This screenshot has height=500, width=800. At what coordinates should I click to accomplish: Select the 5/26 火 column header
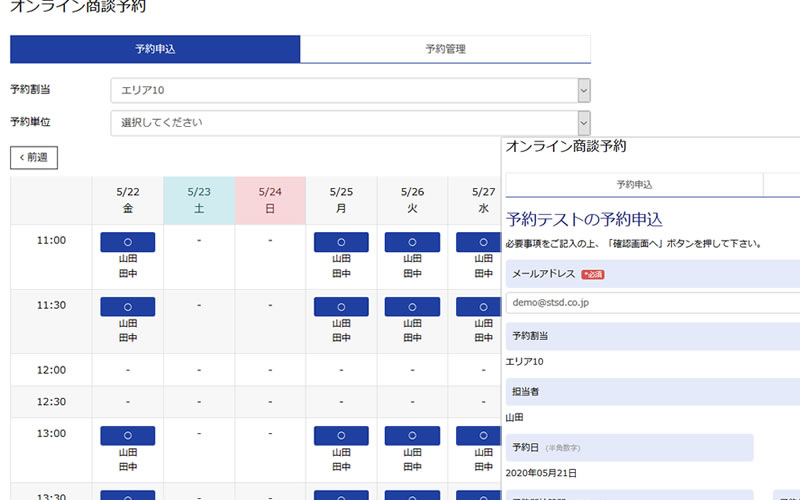pyautogui.click(x=412, y=200)
